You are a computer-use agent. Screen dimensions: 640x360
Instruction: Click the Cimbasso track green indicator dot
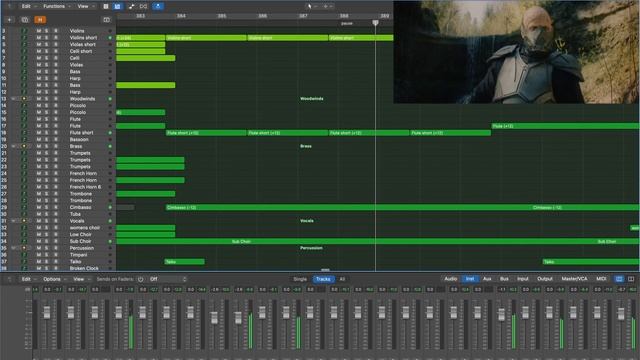[110, 207]
